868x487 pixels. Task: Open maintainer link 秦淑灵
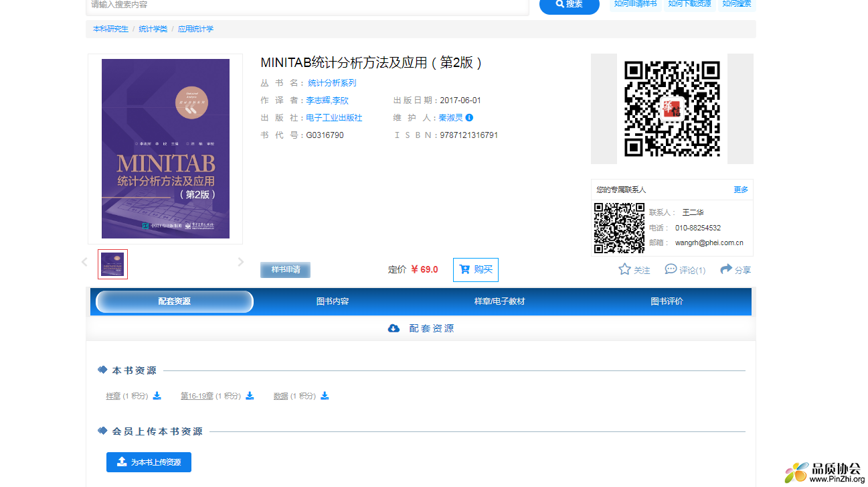(x=450, y=118)
